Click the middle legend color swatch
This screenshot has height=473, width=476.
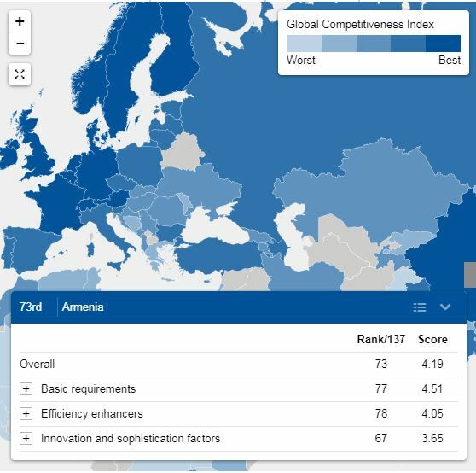click(374, 44)
